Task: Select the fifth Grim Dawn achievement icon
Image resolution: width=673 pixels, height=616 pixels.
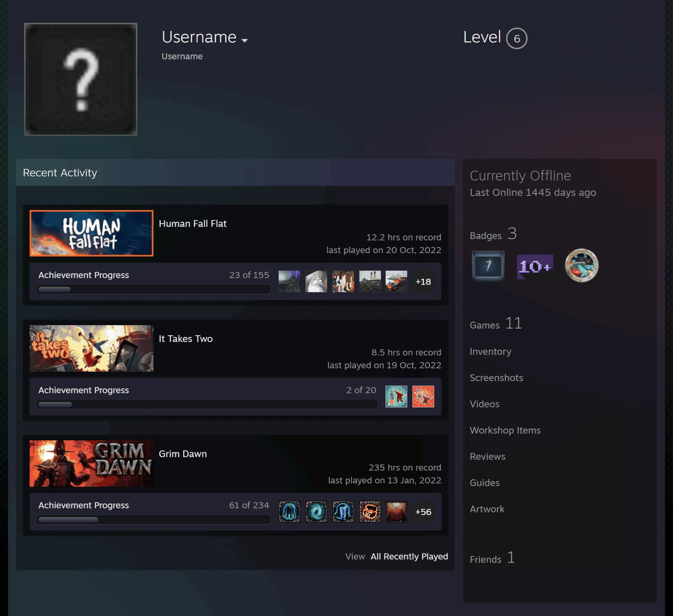Action: pos(396,512)
